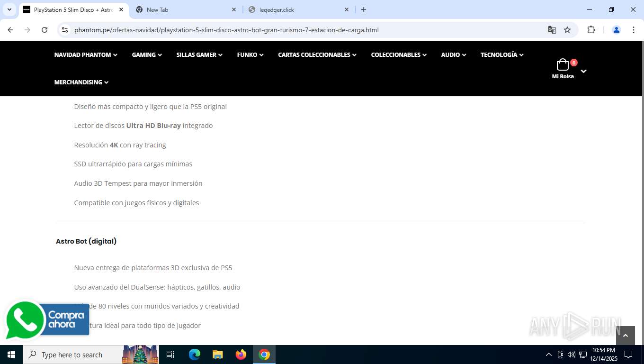This screenshot has width=644, height=364.
Task: Bookmark this page with star icon
Action: 567,30
